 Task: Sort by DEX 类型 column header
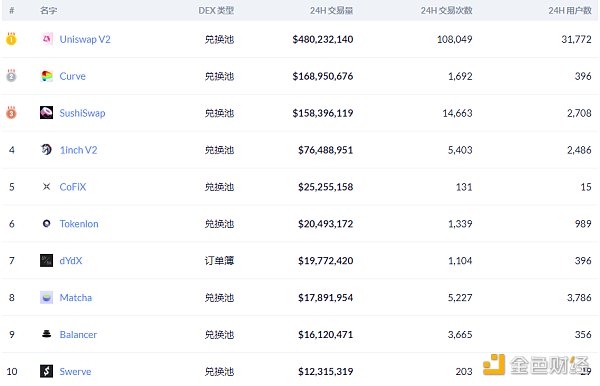pyautogui.click(x=216, y=11)
